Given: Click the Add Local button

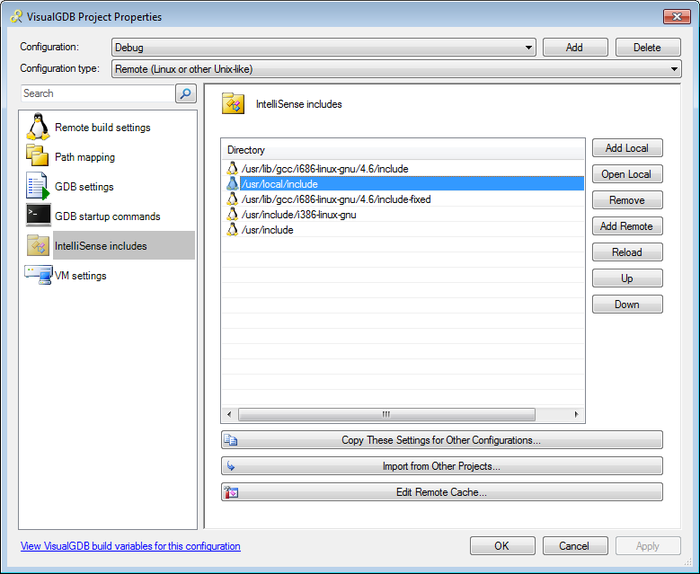Looking at the screenshot, I should [x=627, y=148].
